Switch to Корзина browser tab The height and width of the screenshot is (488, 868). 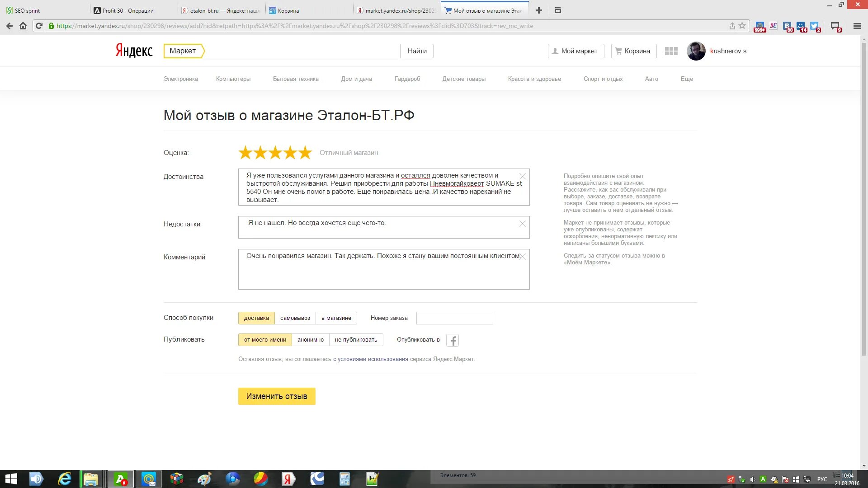tap(308, 10)
